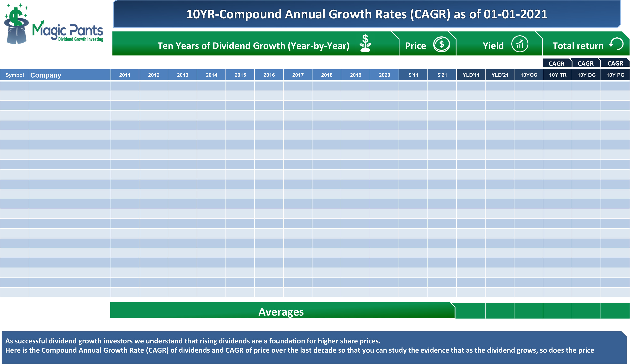Select the Price section tab
Image resolution: width=632 pixels, height=364 pixels.
[x=415, y=46]
